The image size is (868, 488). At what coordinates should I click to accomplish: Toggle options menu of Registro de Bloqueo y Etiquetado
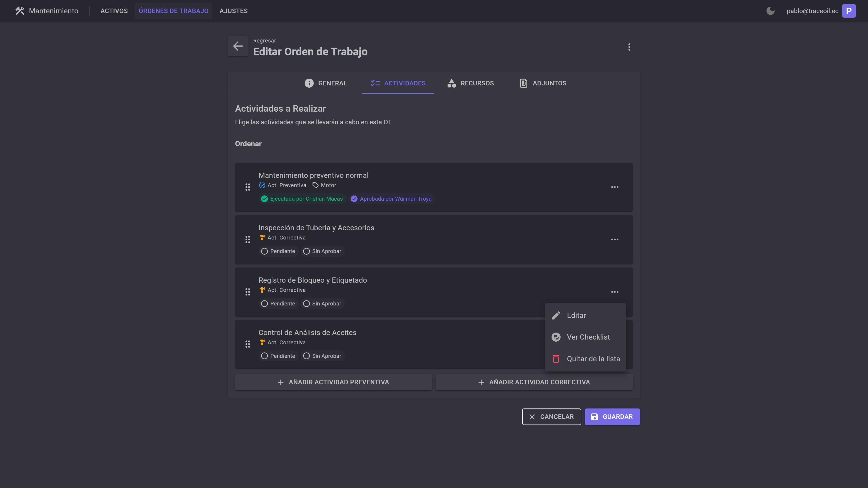[615, 292]
